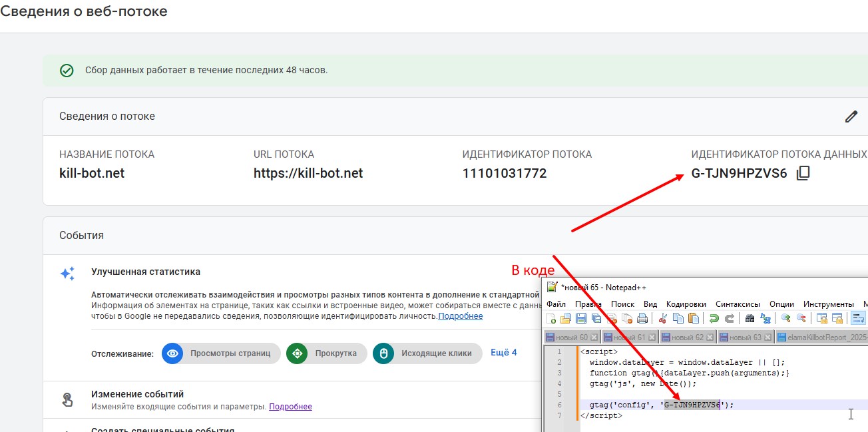This screenshot has height=432, width=868.
Task: Close the новый 63 tab
Action: click(x=767, y=337)
